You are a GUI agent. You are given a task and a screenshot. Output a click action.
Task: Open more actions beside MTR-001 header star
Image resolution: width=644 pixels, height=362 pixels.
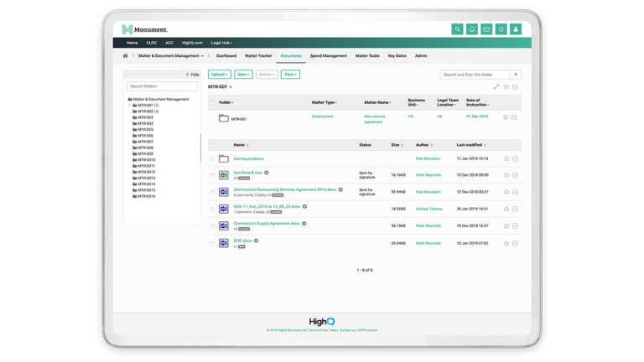coord(516,87)
